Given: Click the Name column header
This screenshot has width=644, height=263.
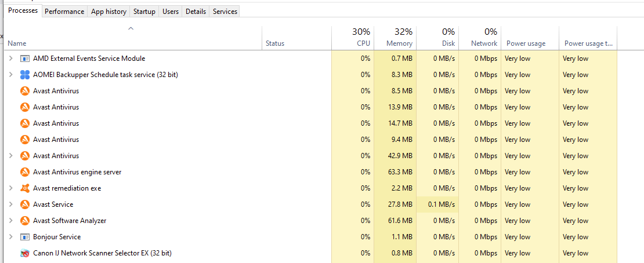Looking at the screenshot, I should [17, 43].
